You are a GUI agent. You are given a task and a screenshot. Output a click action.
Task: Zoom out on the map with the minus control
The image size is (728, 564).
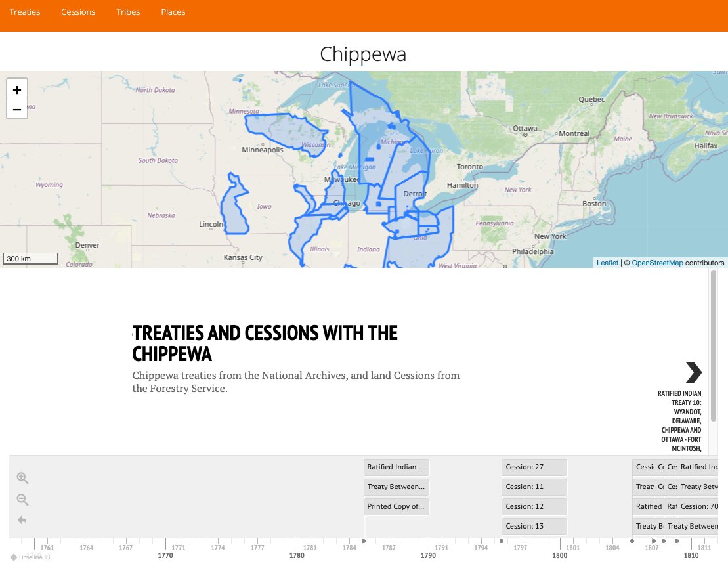click(16, 109)
